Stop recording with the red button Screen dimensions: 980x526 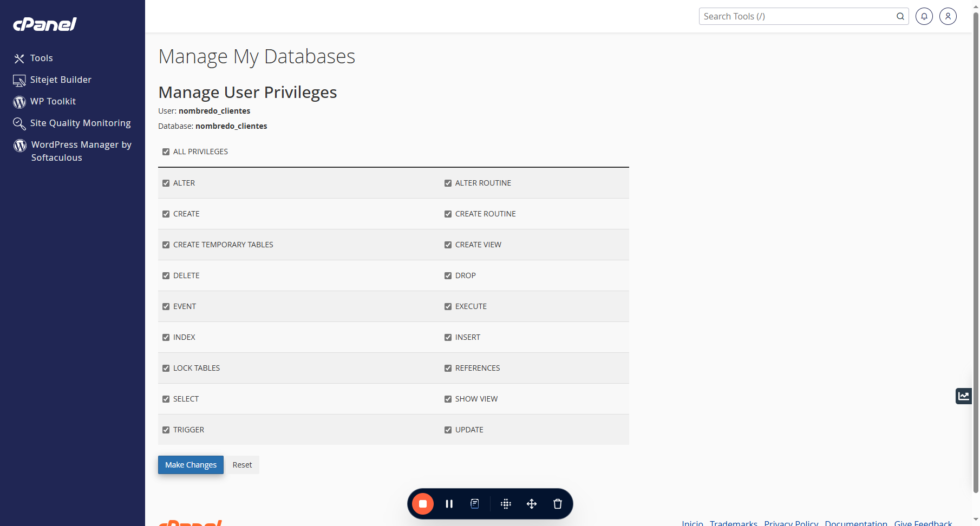pos(423,504)
